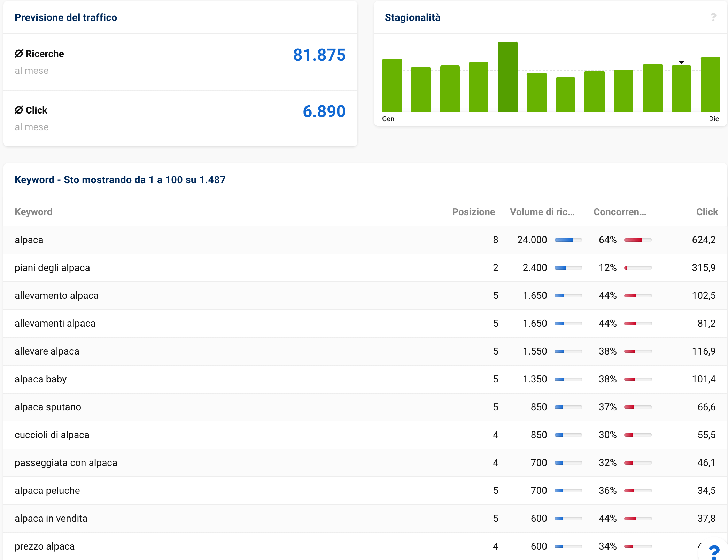
Task: Click the Previsione del traffico heading
Action: [x=66, y=17]
